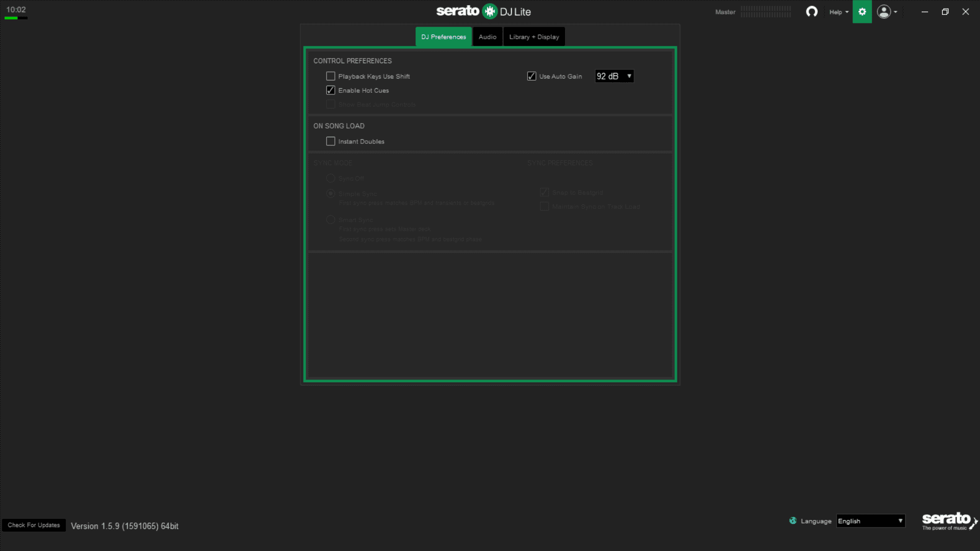Tick the Instant Doubles checkbox
This screenshot has height=551, width=980.
point(331,141)
